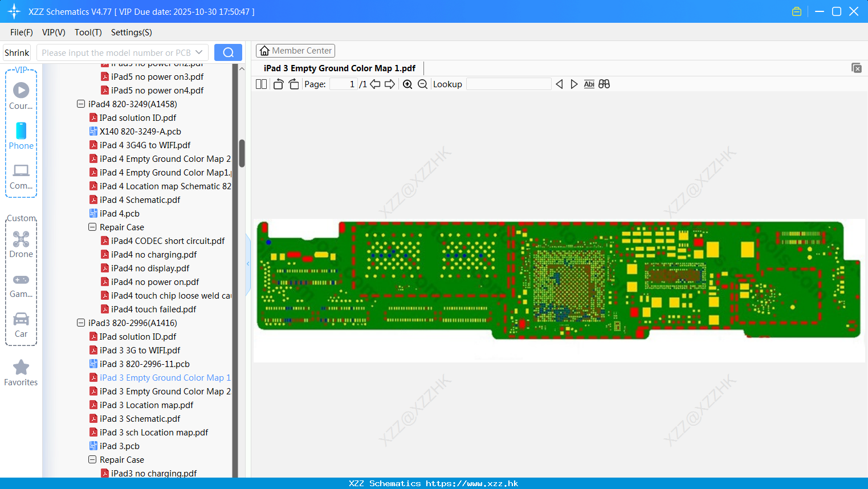The image size is (868, 489).
Task: Find previous lookup result triangle
Action: pyautogui.click(x=559, y=84)
